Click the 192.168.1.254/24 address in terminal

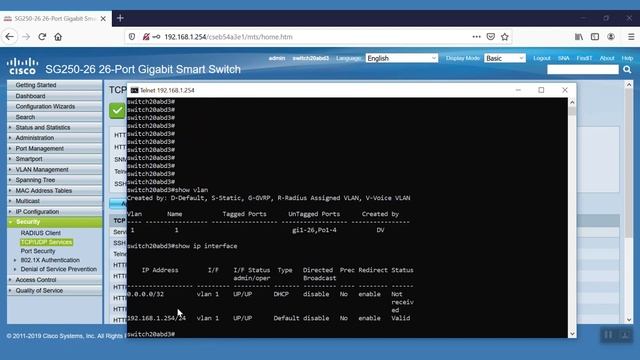[x=156, y=318]
